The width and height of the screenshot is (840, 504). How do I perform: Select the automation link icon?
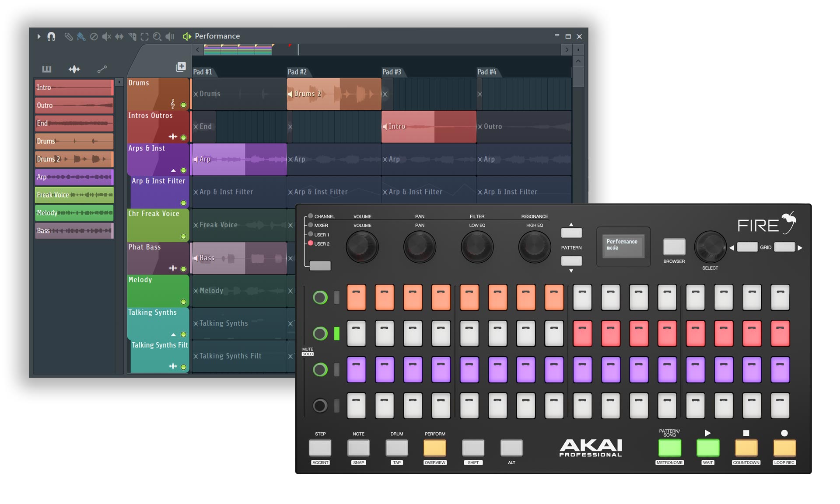click(102, 69)
